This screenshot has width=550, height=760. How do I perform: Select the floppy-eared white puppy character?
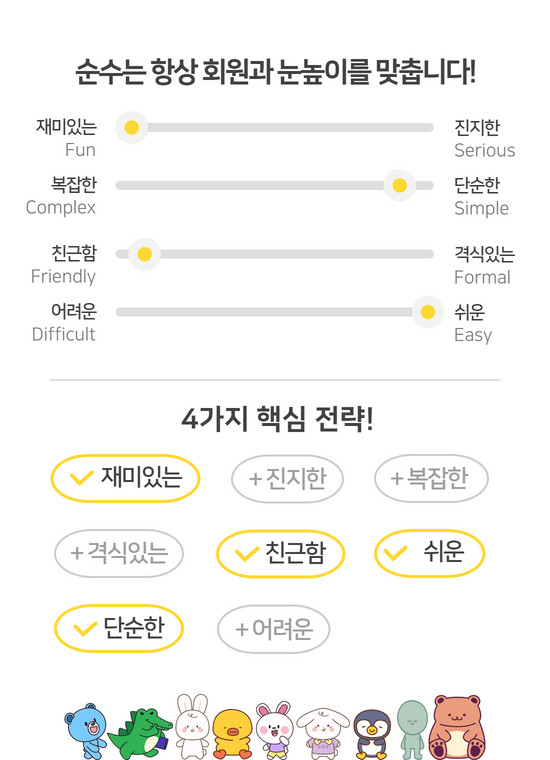323,734
